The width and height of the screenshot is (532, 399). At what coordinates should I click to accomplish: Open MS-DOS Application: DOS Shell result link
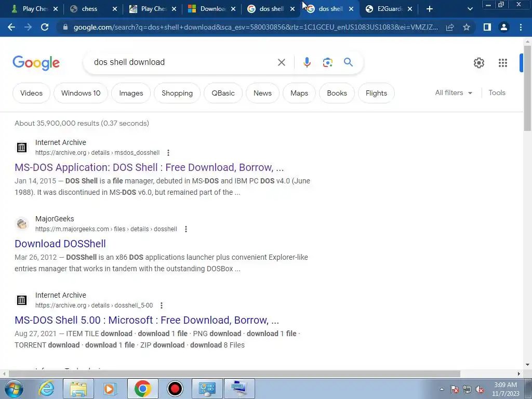(149, 167)
